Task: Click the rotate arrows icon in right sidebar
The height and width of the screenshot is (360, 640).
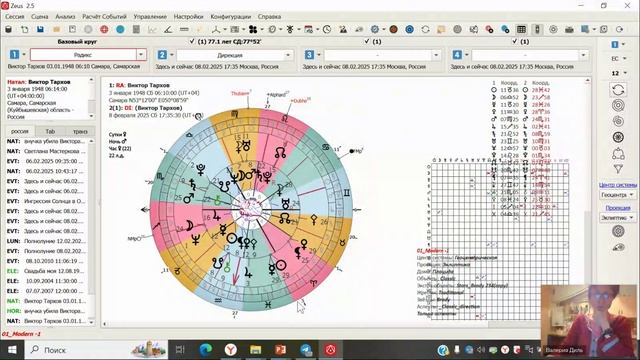Action: 618,90
